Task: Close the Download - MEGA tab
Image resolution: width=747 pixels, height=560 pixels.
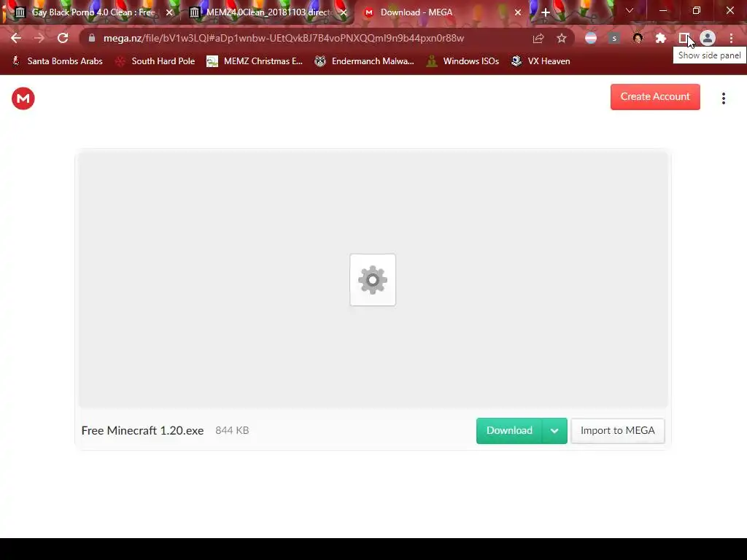Action: 518,12
